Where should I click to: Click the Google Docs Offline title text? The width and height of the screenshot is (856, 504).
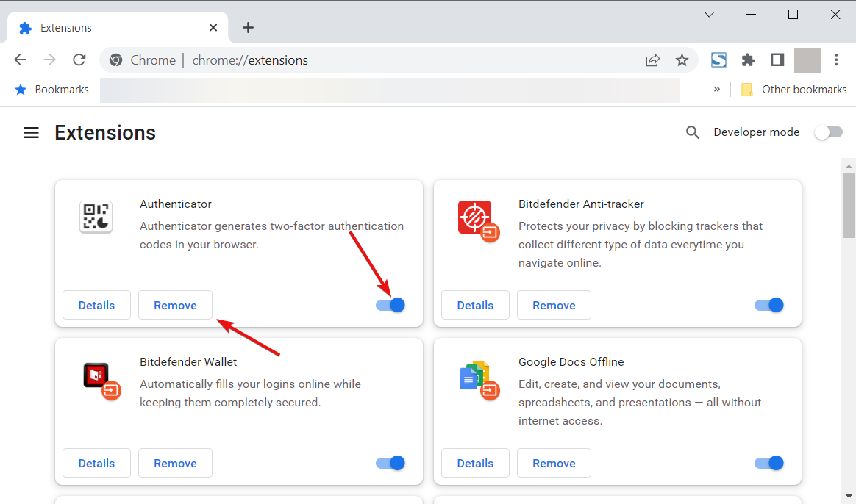[x=571, y=361]
